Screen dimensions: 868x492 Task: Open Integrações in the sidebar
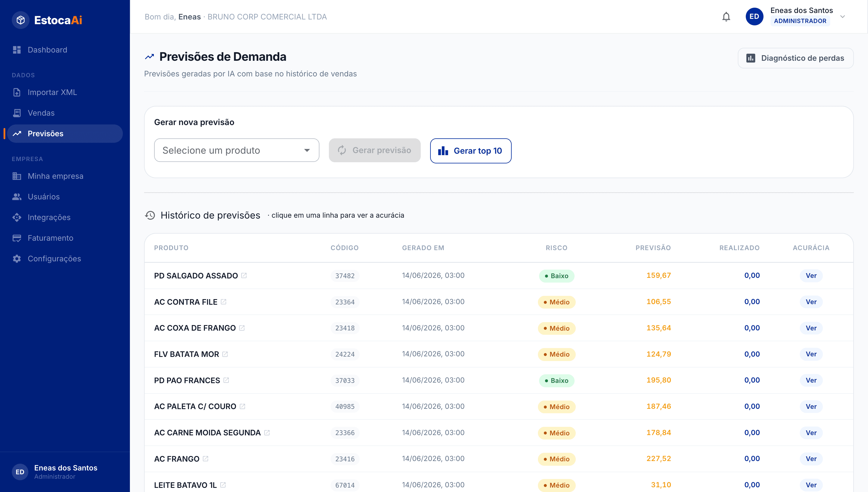click(x=65, y=217)
